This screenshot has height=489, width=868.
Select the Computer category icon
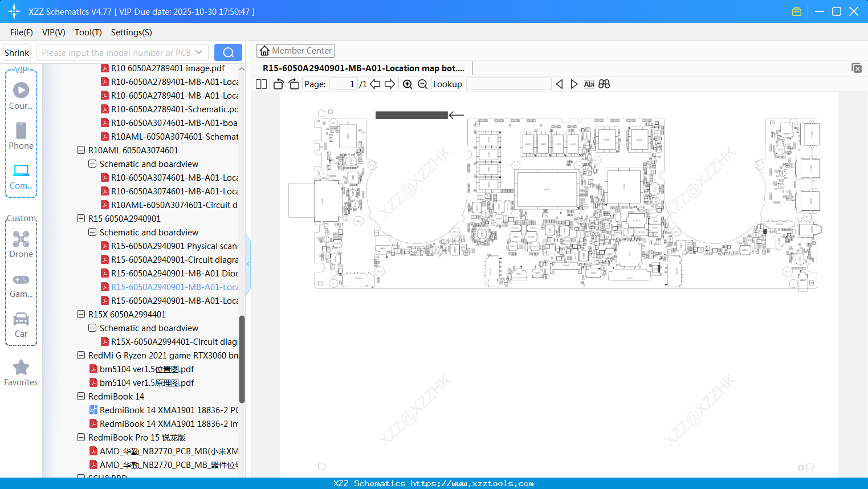[x=21, y=176]
